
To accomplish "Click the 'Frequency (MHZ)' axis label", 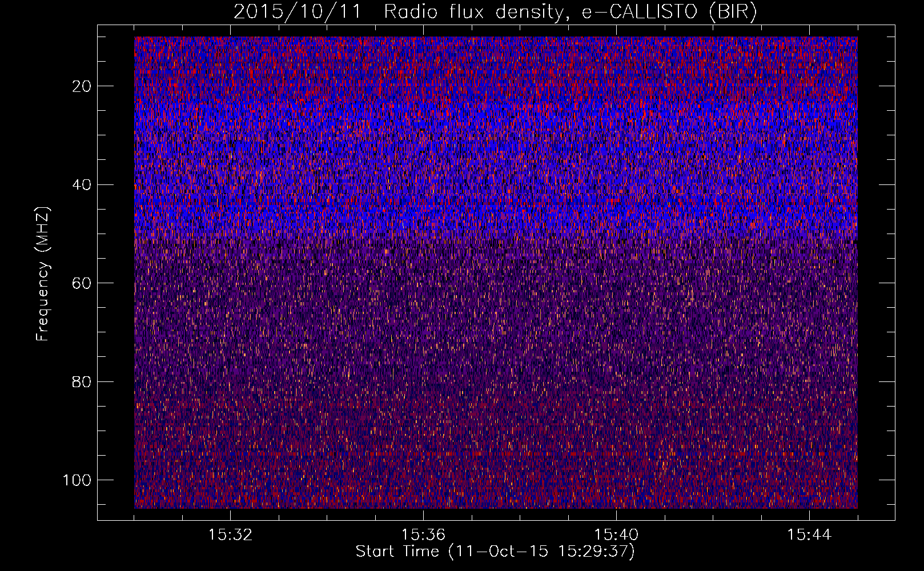I will [x=43, y=274].
